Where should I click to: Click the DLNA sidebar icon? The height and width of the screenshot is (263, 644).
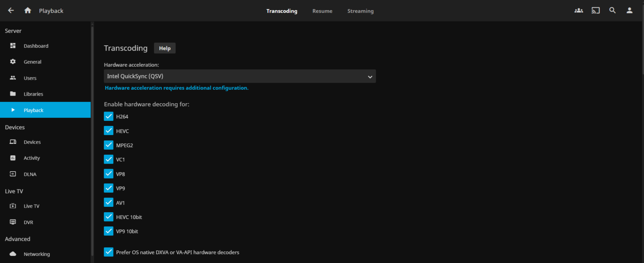pyautogui.click(x=13, y=174)
